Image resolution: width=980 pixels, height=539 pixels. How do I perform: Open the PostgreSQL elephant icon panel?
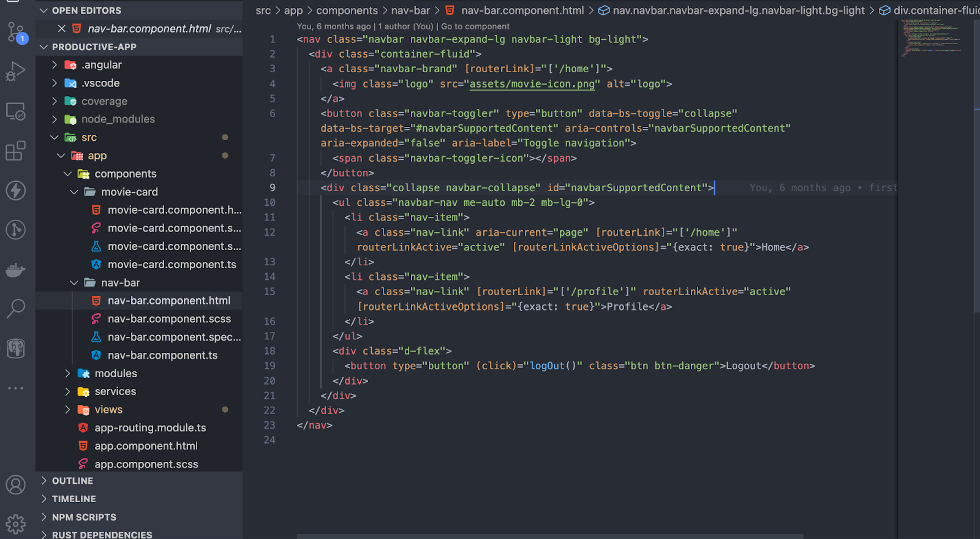tap(16, 349)
